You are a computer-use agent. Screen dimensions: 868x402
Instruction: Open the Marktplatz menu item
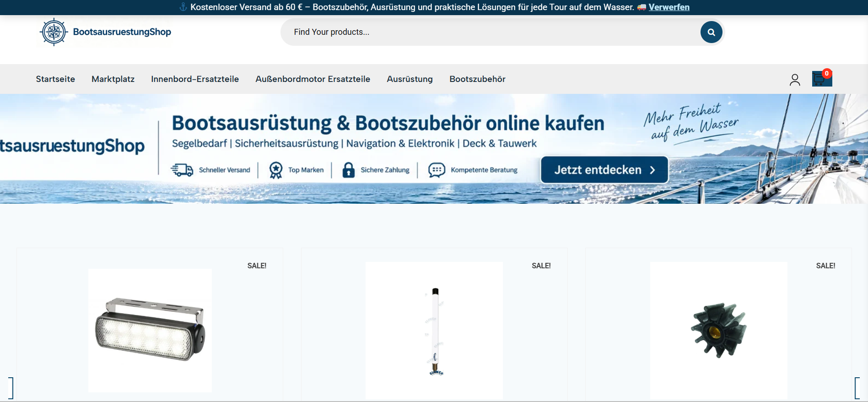113,79
